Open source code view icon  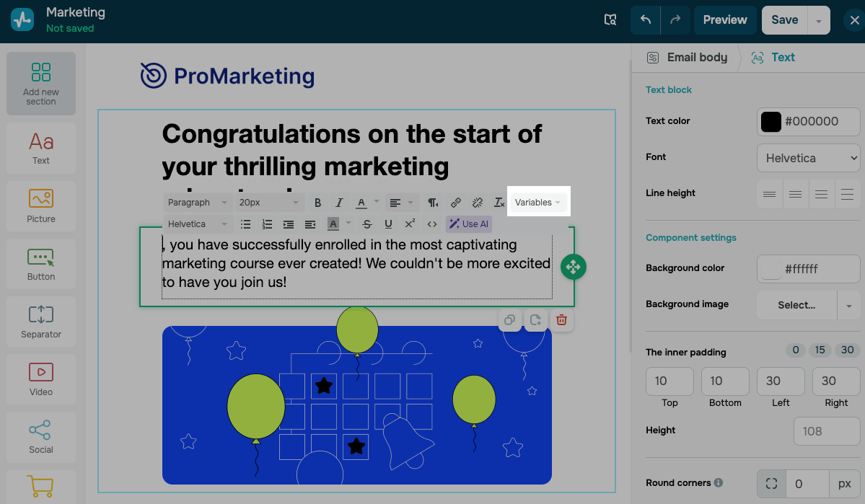click(432, 224)
